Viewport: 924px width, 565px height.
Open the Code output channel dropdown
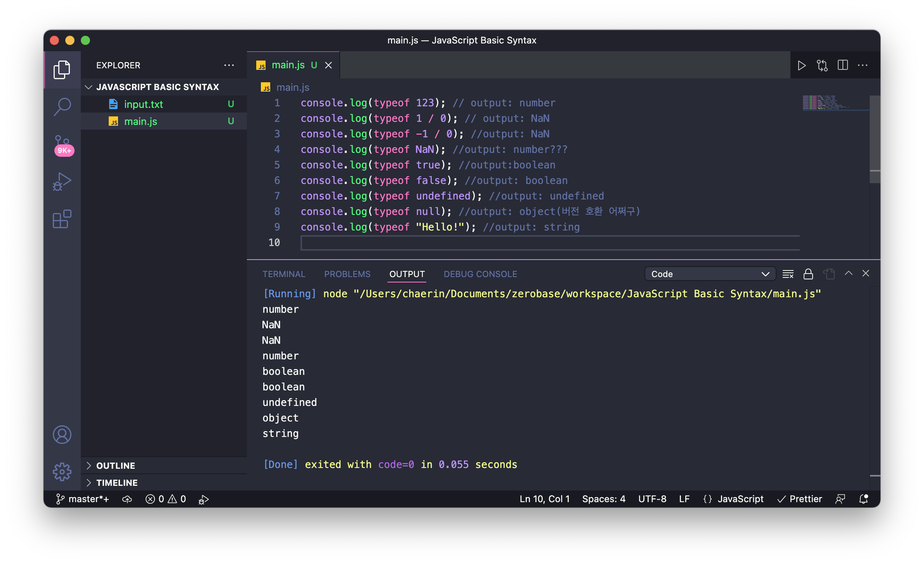pyautogui.click(x=710, y=274)
